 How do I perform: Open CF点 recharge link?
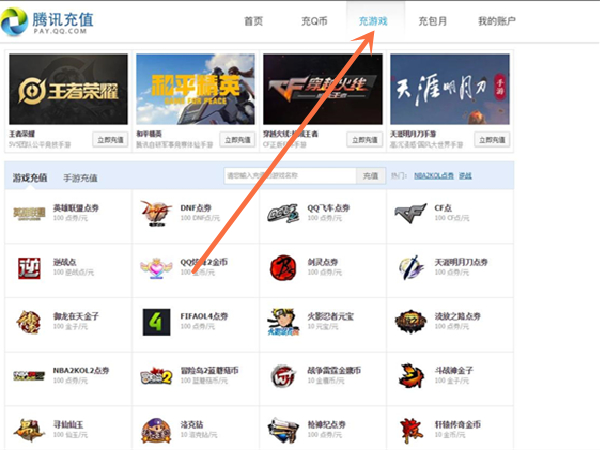pos(443,208)
